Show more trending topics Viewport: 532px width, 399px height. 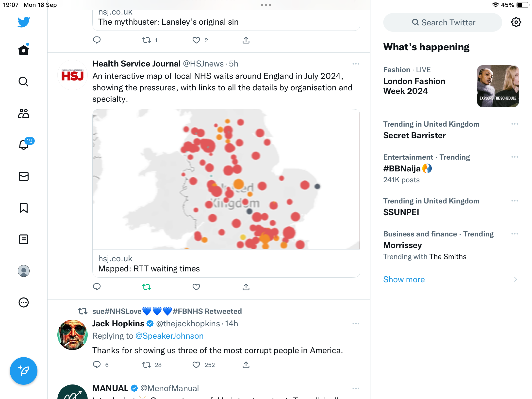point(404,279)
